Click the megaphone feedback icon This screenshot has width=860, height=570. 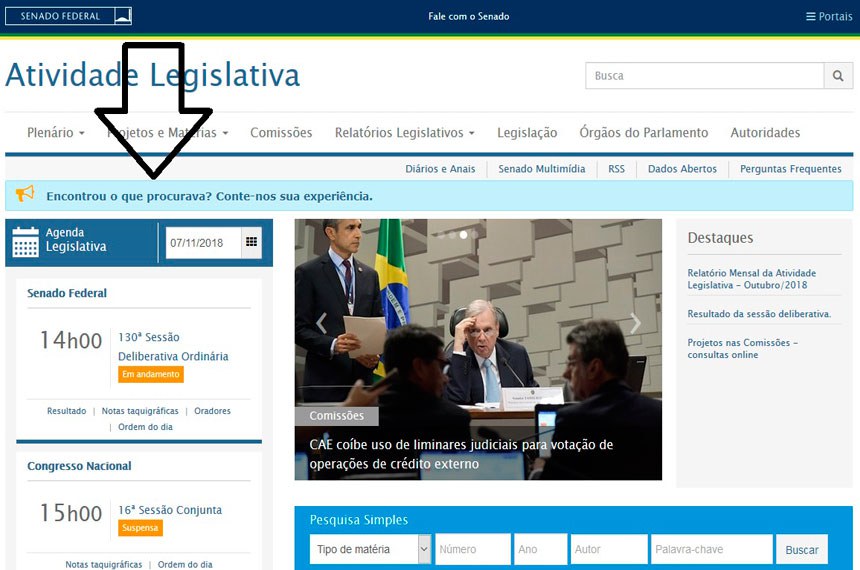(25, 195)
